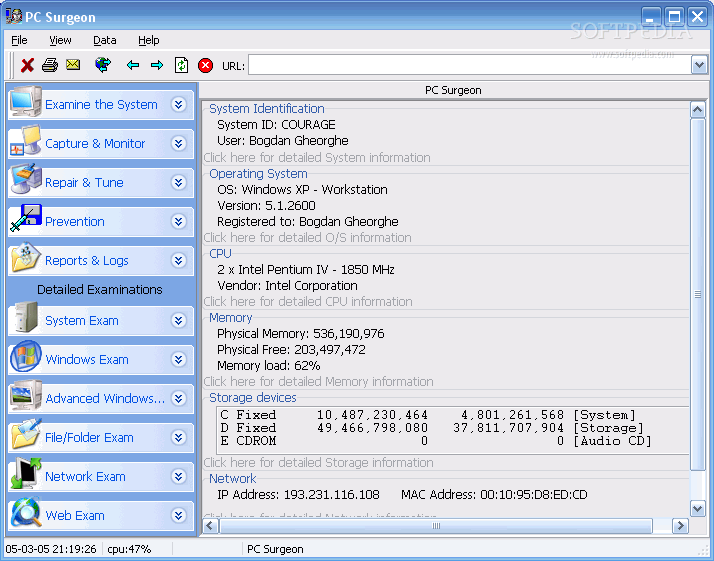This screenshot has width=714, height=561.
Task: Click the Advanced Windows monitor icon
Action: (x=26, y=395)
